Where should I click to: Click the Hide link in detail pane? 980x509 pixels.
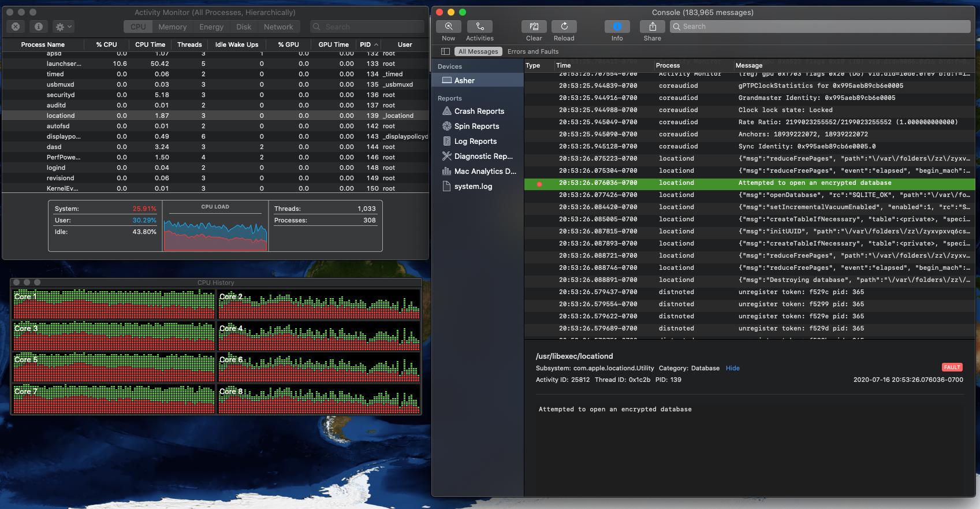point(732,368)
